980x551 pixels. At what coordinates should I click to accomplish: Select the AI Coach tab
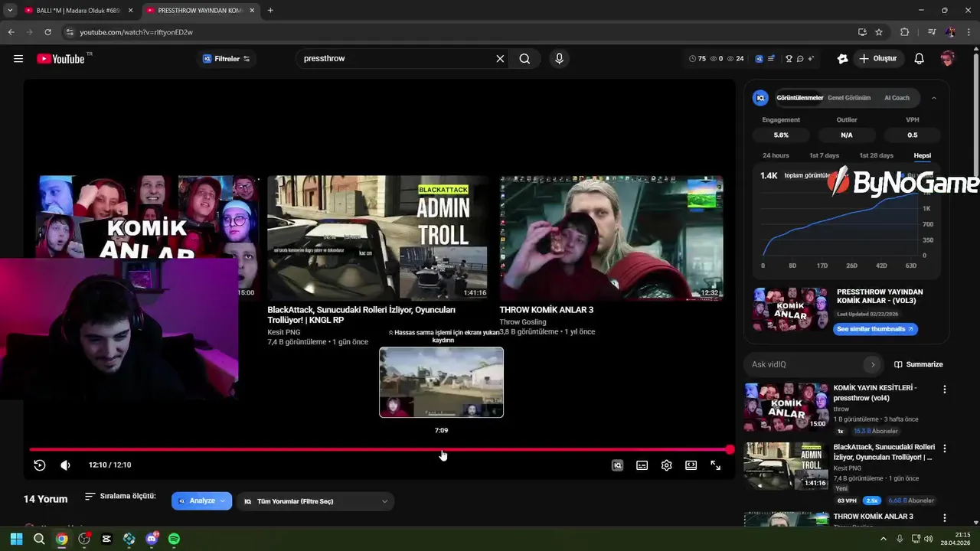[897, 98]
